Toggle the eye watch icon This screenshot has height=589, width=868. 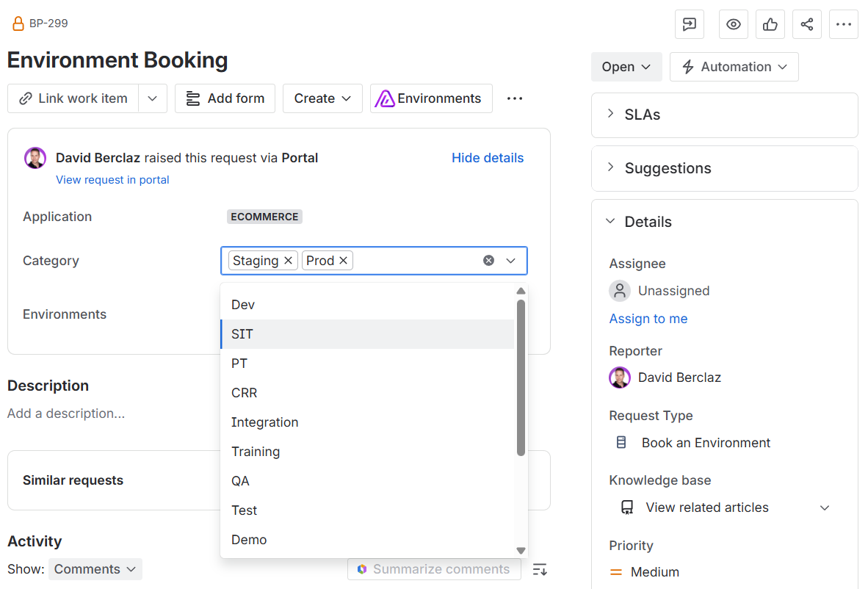[734, 24]
